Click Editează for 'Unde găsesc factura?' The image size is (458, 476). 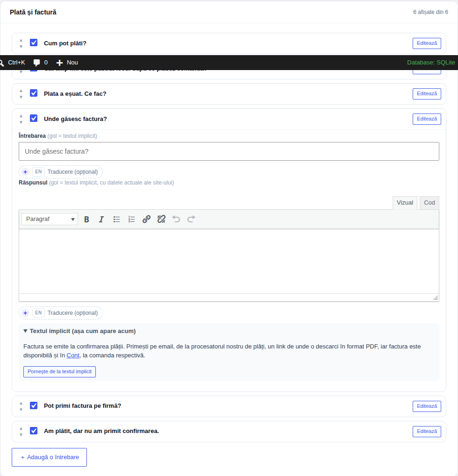(427, 119)
